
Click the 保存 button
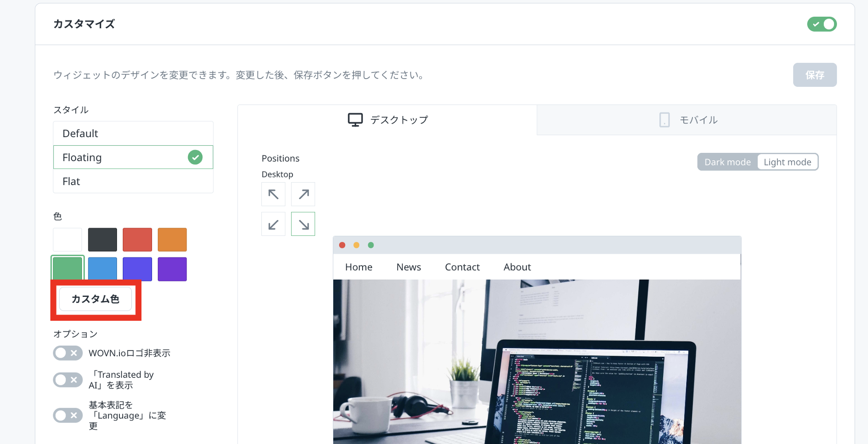tap(814, 75)
